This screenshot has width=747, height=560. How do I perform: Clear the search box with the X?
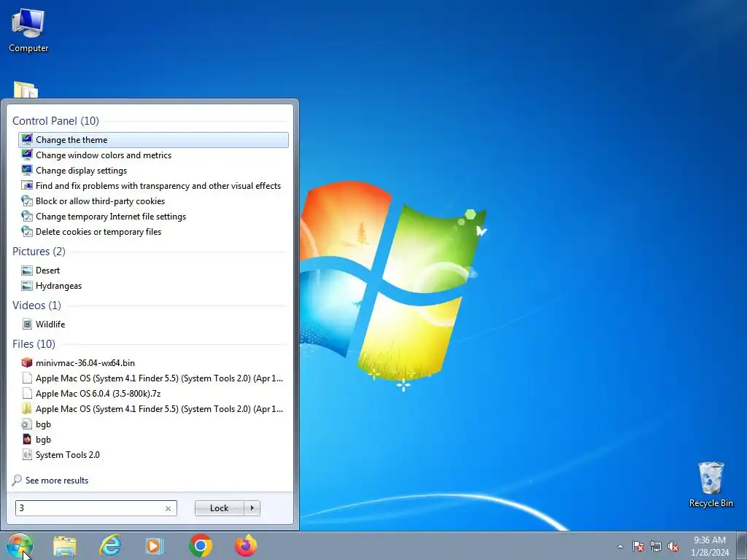tap(168, 508)
